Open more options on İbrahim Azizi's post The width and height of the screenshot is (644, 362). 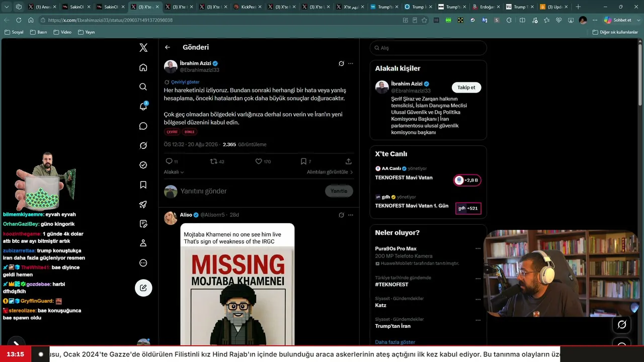[x=351, y=63]
